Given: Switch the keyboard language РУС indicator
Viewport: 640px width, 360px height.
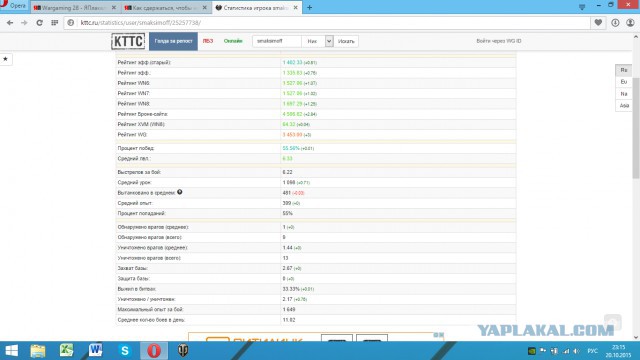Looking at the screenshot, I should pyautogui.click(x=592, y=351).
